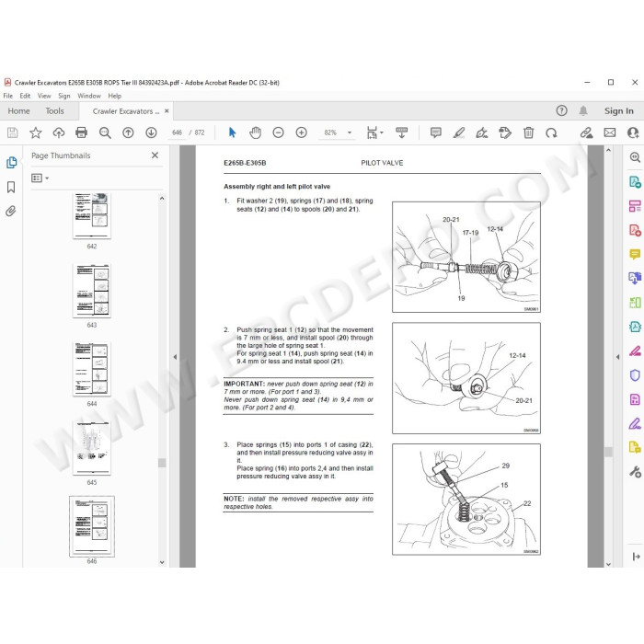Choose the selection arrow tool
The height and width of the screenshot is (644, 644).
click(233, 132)
